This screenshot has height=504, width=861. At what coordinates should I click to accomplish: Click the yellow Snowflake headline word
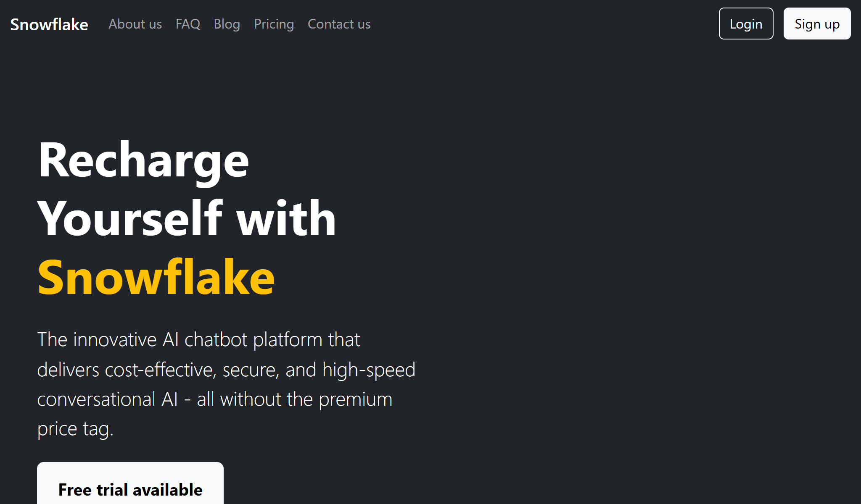pos(156,277)
